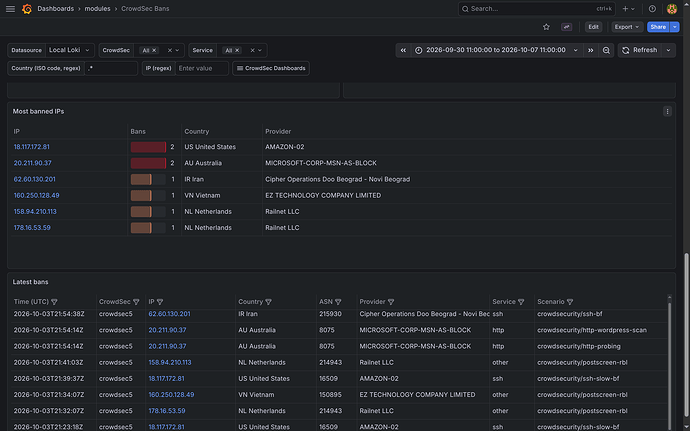Filter the Service column
690x431 pixels.
[x=521, y=302]
